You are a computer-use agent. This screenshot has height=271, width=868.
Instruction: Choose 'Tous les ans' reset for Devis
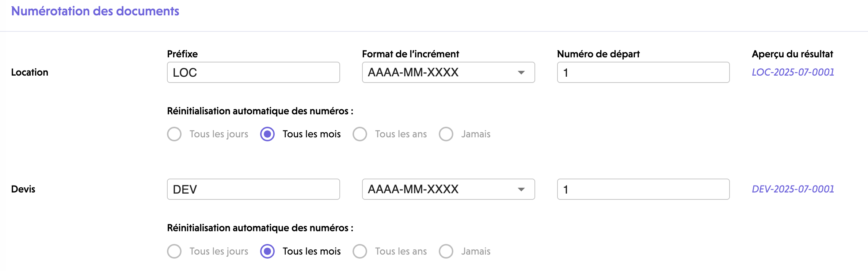(x=360, y=251)
